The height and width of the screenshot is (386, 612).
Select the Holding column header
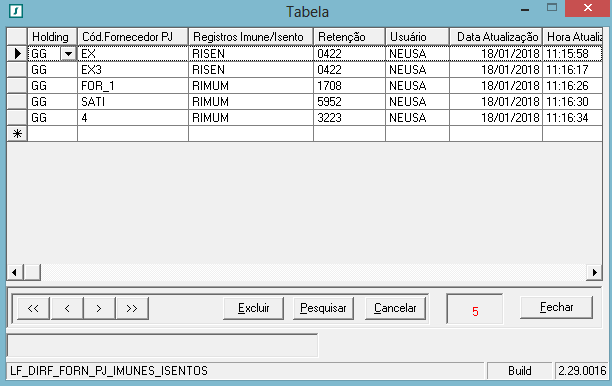coord(52,37)
